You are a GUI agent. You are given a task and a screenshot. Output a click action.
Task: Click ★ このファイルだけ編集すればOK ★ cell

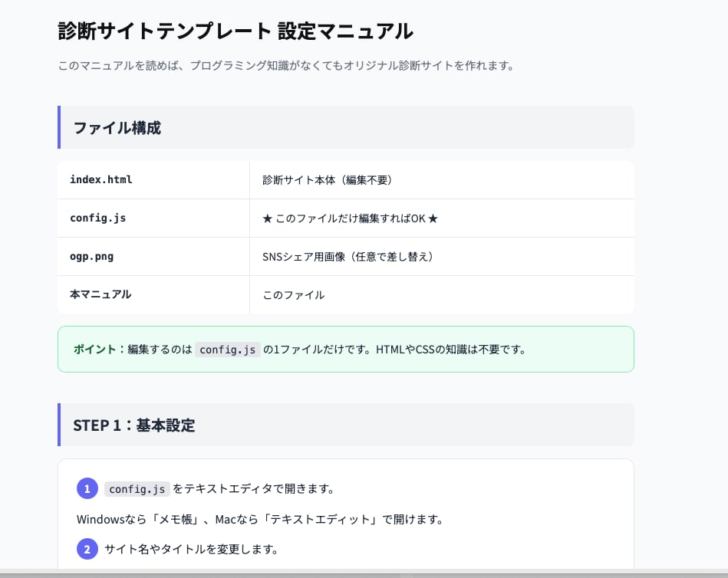coord(442,218)
